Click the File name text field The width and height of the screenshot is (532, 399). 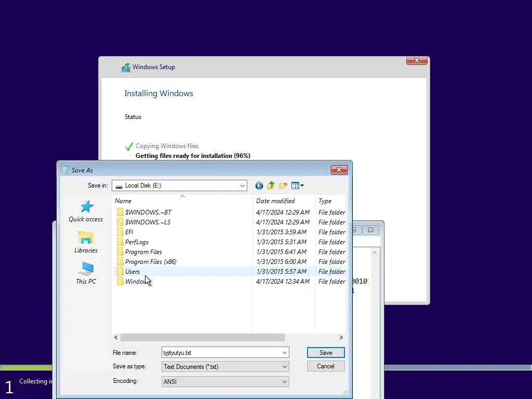(x=221, y=353)
